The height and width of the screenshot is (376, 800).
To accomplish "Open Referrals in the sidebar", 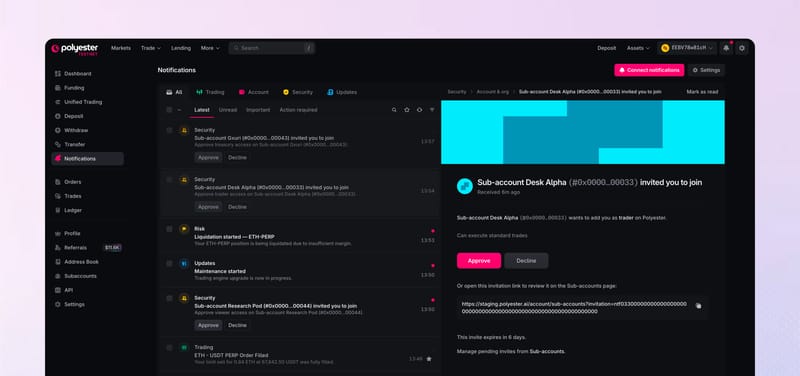I will click(x=87, y=247).
